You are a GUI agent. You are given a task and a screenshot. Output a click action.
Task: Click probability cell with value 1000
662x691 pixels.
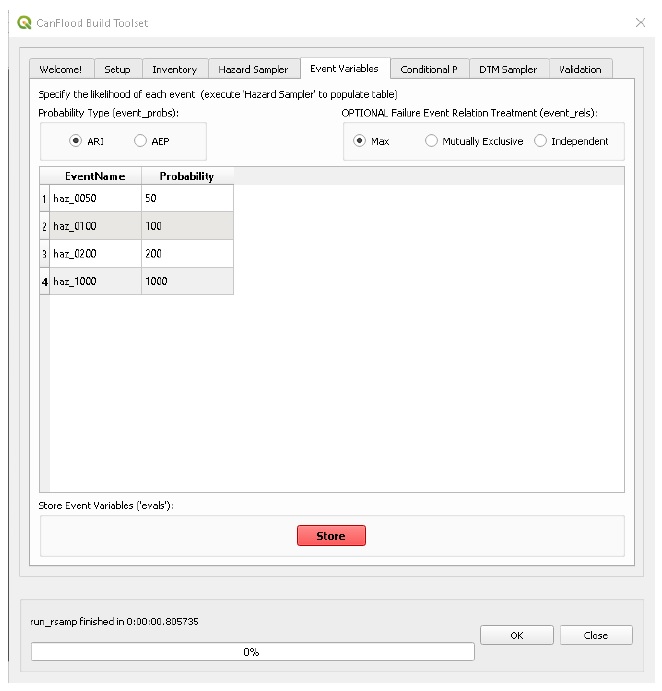pyautogui.click(x=187, y=281)
